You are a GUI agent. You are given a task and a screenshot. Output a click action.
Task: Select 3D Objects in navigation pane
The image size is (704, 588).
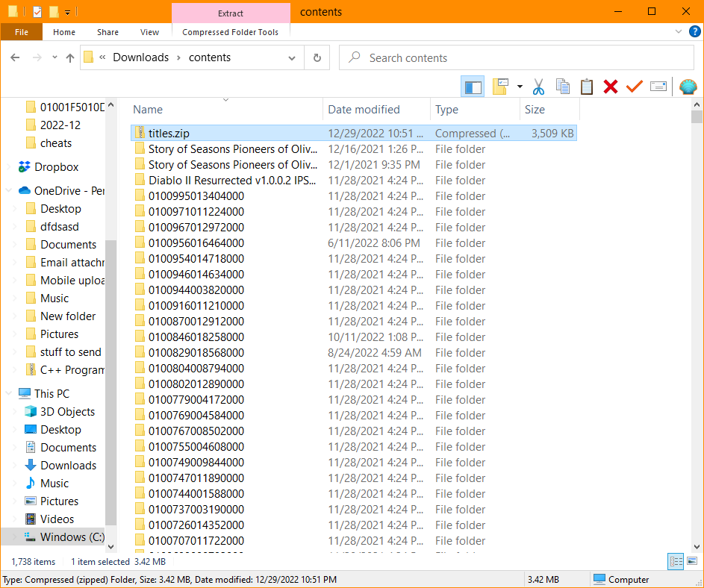(x=67, y=412)
